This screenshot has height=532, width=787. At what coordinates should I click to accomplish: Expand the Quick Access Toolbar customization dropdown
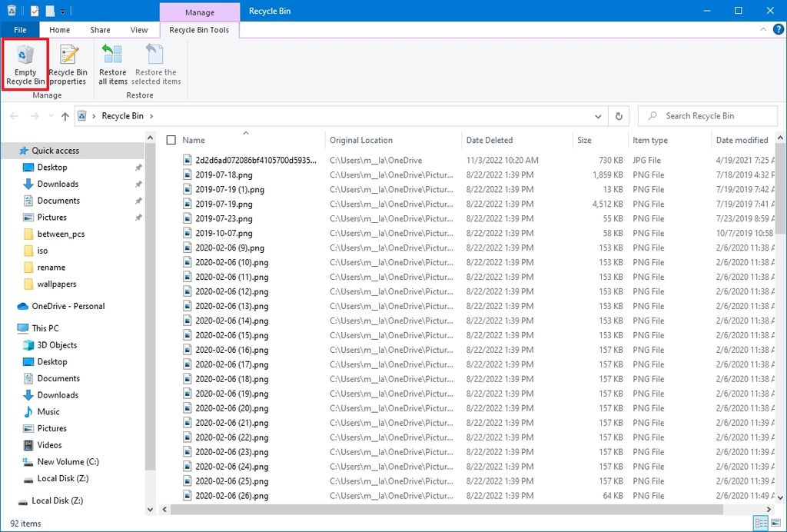click(63, 10)
